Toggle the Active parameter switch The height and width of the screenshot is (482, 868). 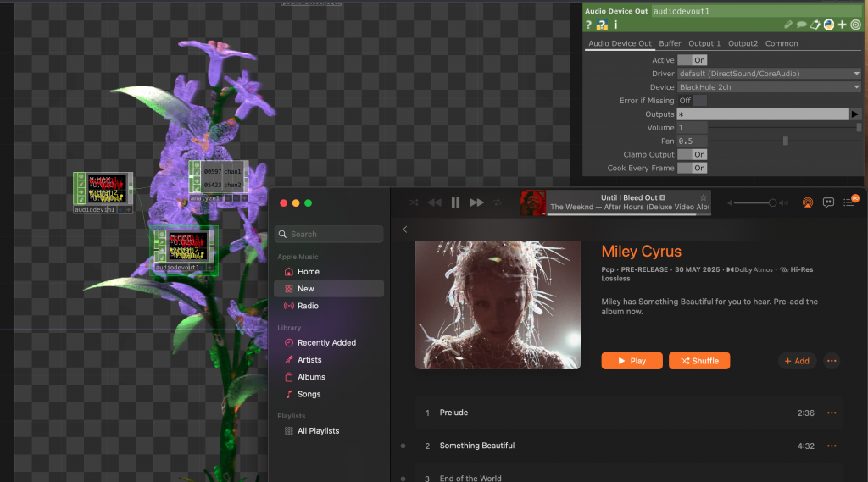coord(692,60)
